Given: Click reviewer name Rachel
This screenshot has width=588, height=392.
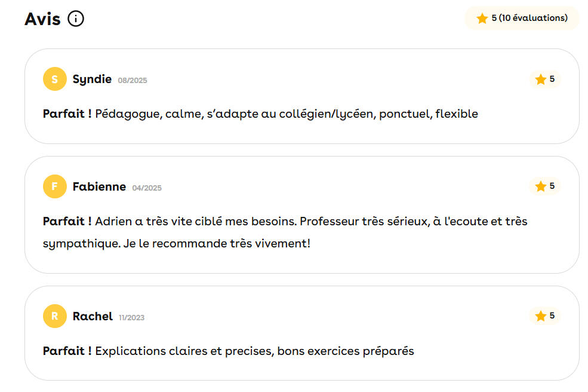Looking at the screenshot, I should coord(93,316).
